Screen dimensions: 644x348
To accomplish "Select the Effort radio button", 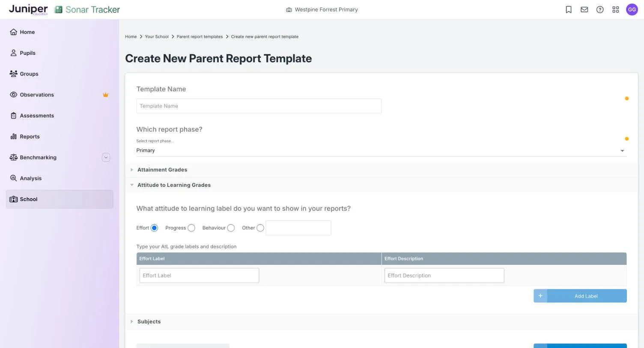I will 154,228.
